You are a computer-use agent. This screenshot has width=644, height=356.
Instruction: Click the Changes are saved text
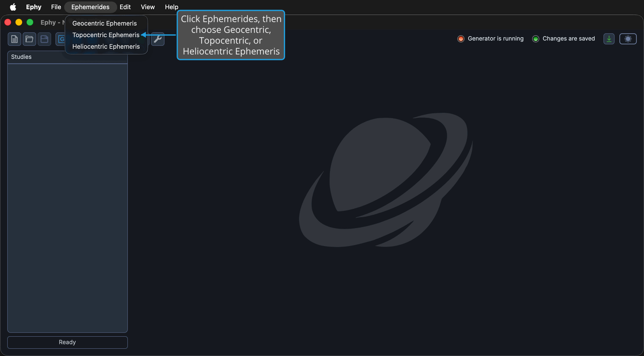[x=569, y=39]
